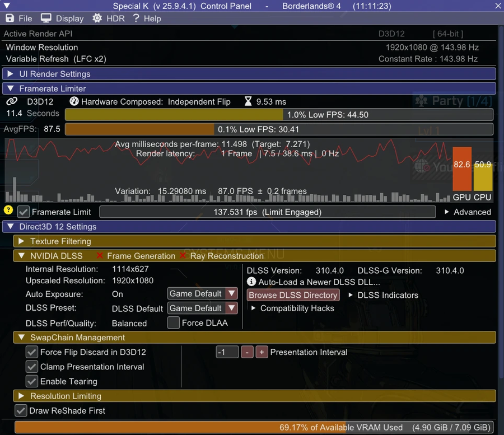Image resolution: width=504 pixels, height=435 pixels.
Task: Click the Hardware Composed gauge icon
Action: 74,101
